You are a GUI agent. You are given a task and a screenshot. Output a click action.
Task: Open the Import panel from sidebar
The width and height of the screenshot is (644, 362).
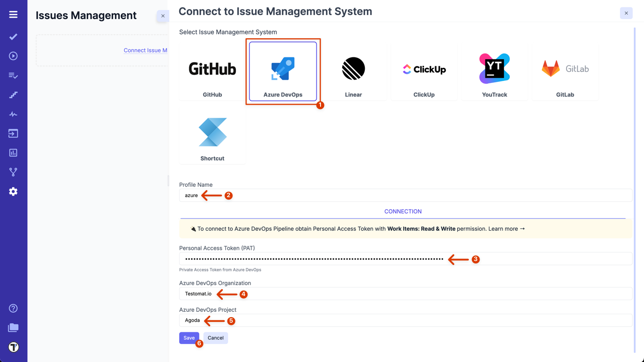13,133
